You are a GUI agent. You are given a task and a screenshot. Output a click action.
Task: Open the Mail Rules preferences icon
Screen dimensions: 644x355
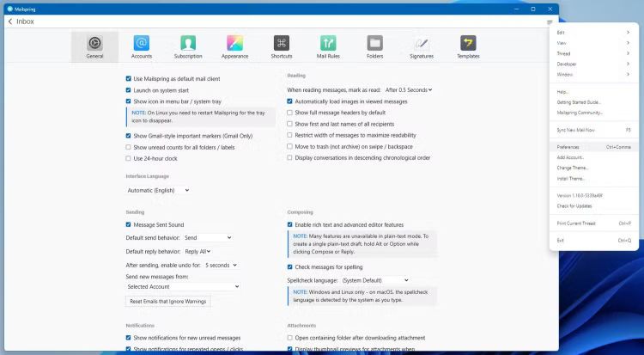[x=328, y=46]
